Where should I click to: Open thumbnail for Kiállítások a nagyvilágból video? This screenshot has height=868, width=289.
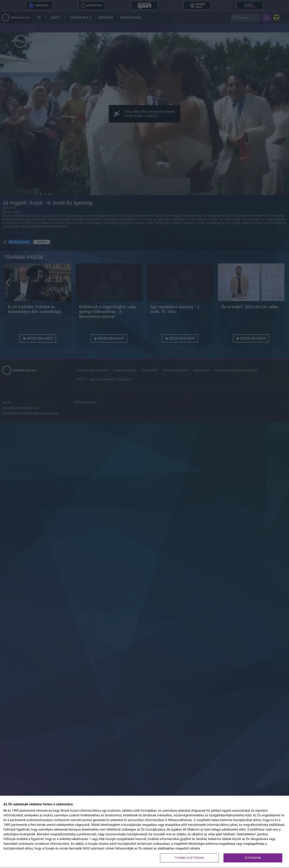click(109, 282)
